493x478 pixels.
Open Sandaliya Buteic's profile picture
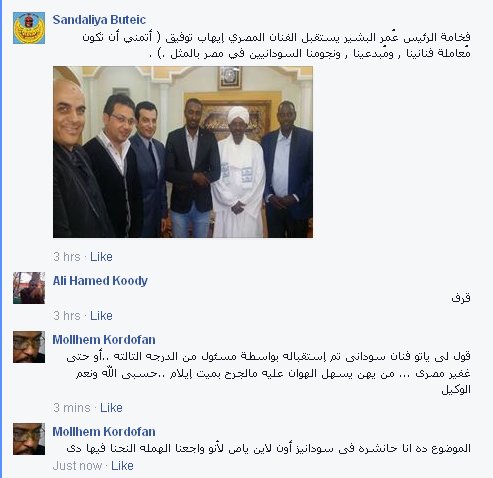click(x=29, y=28)
